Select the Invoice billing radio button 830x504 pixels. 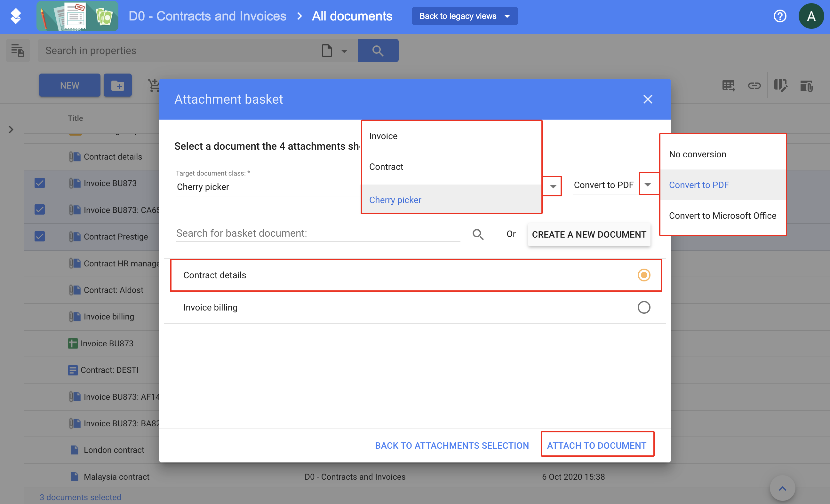(644, 307)
